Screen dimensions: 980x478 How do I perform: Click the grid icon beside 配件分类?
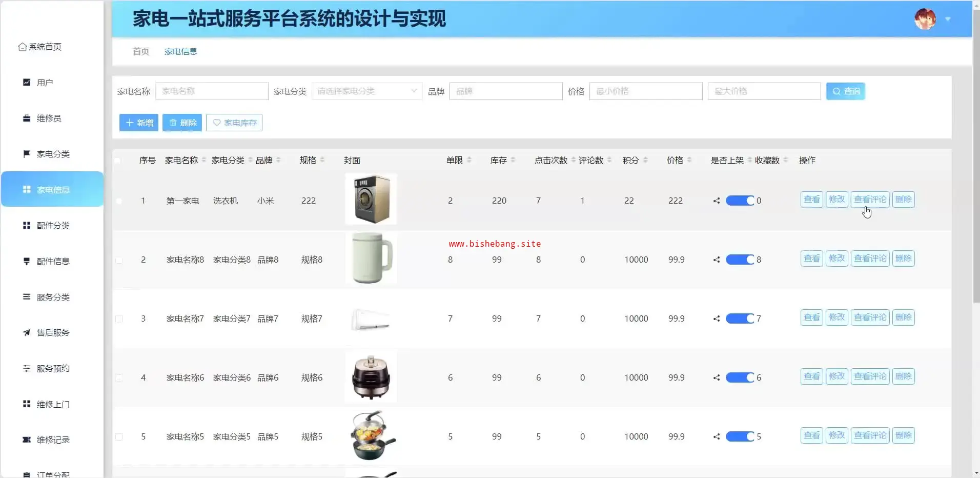pos(27,225)
